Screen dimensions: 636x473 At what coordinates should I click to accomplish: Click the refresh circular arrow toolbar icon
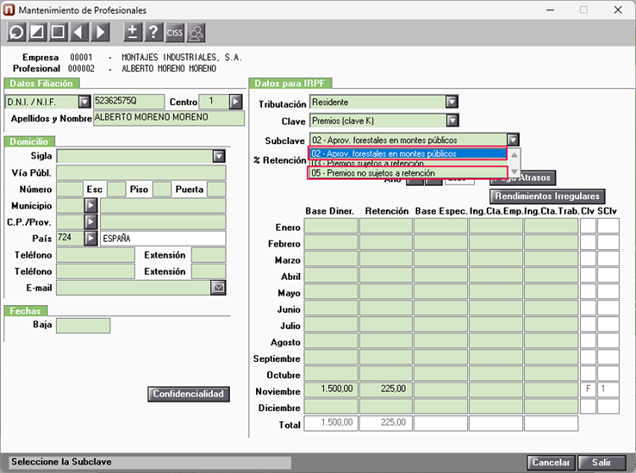click(x=17, y=32)
